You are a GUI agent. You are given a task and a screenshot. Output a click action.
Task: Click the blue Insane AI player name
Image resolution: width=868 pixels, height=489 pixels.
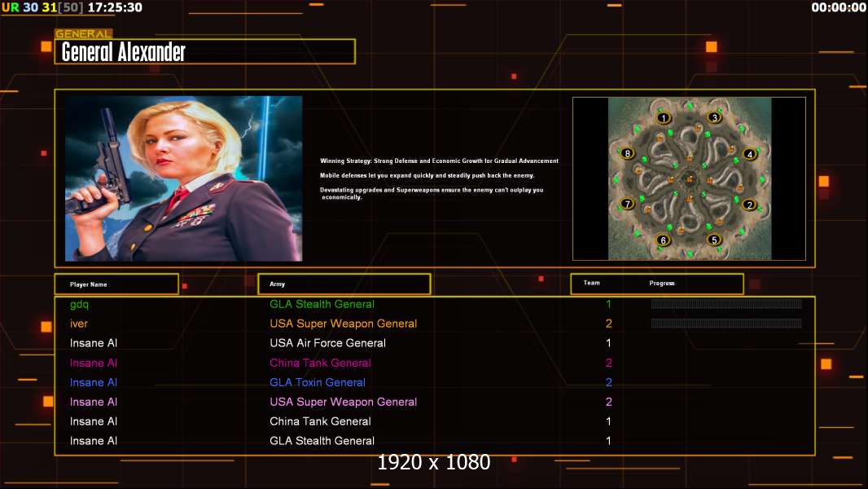[x=94, y=382]
